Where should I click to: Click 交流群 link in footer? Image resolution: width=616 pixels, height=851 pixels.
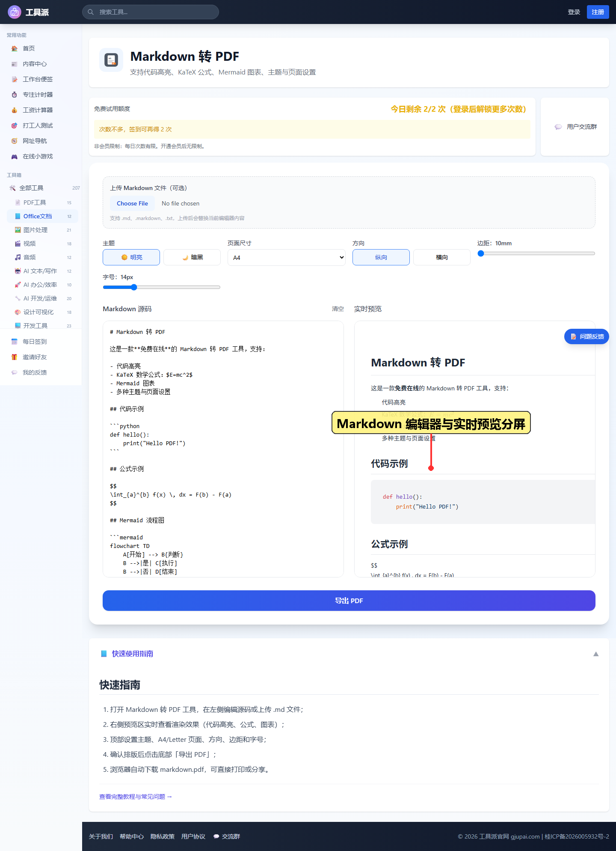(x=227, y=836)
